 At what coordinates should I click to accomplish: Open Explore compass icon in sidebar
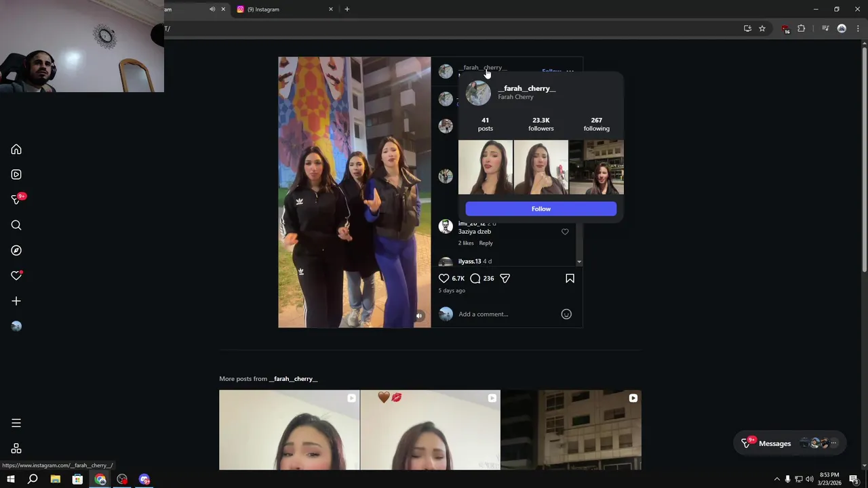tap(16, 250)
